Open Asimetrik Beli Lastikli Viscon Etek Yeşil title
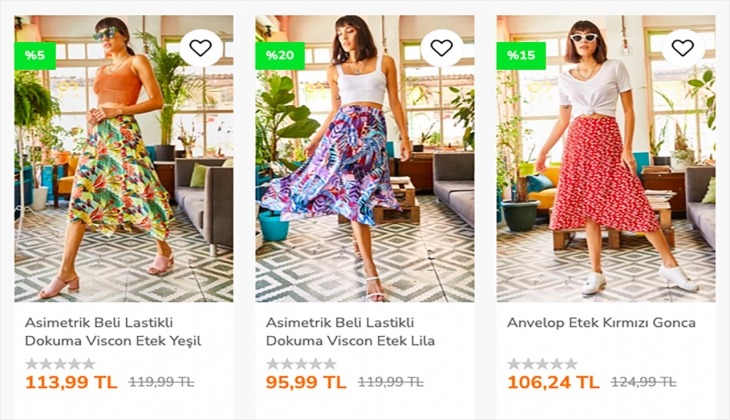The width and height of the screenshot is (730, 420). coord(113,332)
